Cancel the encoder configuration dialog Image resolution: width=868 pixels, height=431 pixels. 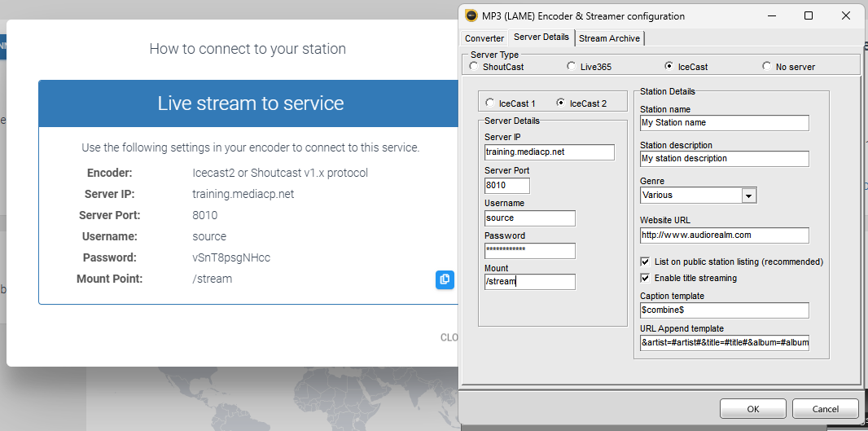[x=826, y=409]
